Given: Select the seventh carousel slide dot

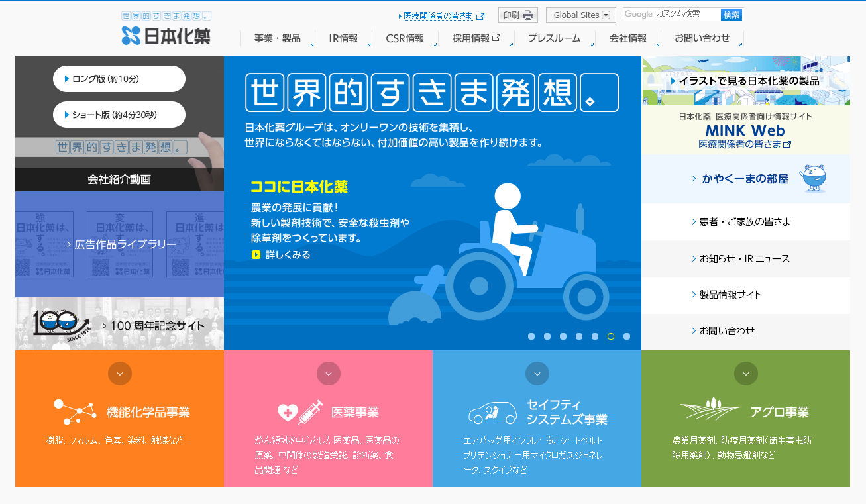Looking at the screenshot, I should tap(627, 336).
